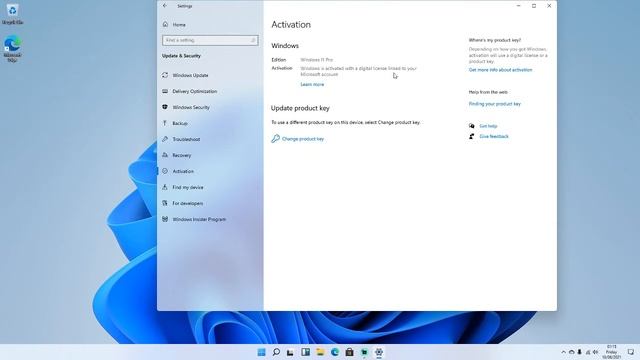This screenshot has height=360, width=640.
Task: Click the For developers icon
Action: point(165,203)
